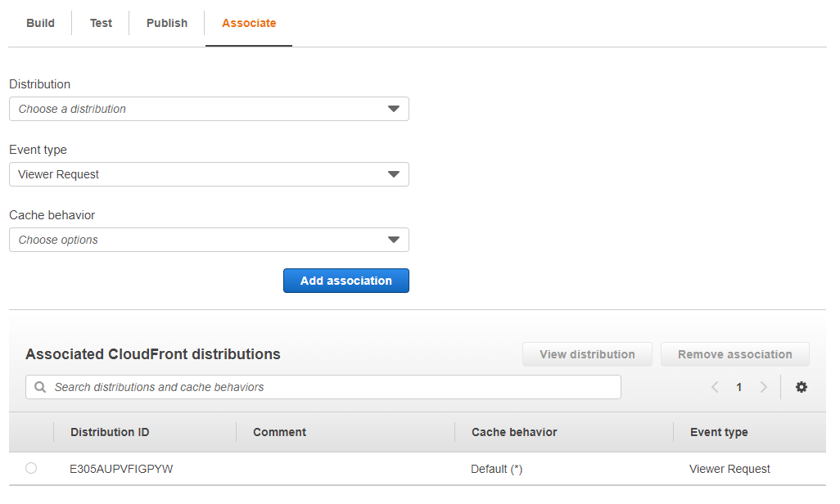Expand the Cache behavior options dropdown
Viewport: 840px width, 504px height.
click(209, 240)
